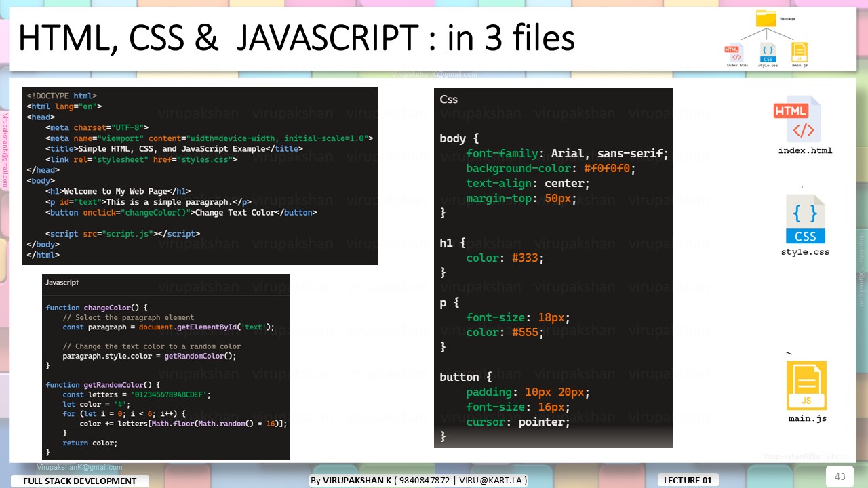Click the 'LECTURE 01' footer label
This screenshot has width=868, height=488.
click(688, 480)
